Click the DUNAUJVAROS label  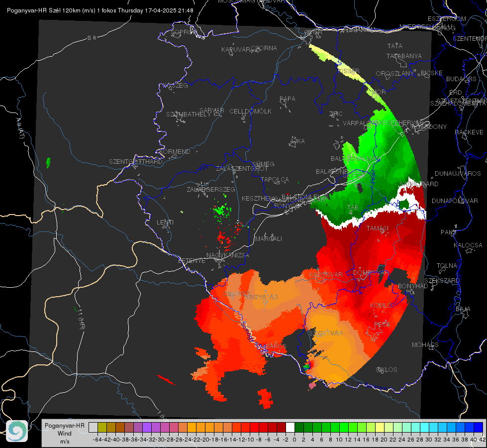[x=458, y=174]
